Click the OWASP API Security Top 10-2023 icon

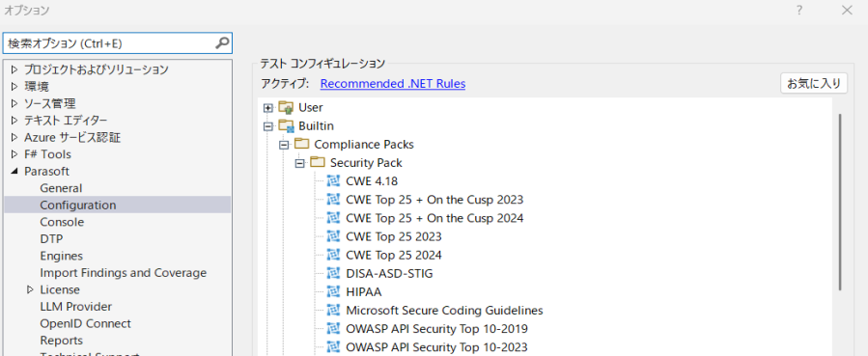click(x=333, y=347)
